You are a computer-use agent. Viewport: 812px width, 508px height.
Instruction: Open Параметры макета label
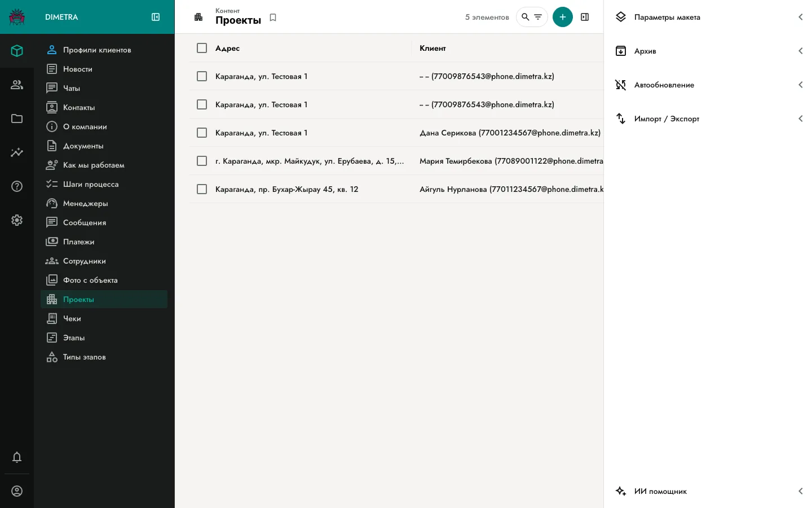667,17
